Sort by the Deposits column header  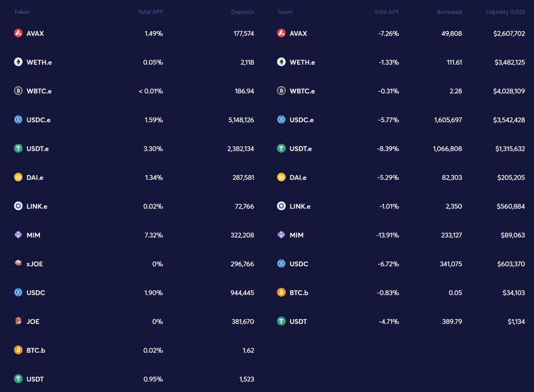[242, 12]
